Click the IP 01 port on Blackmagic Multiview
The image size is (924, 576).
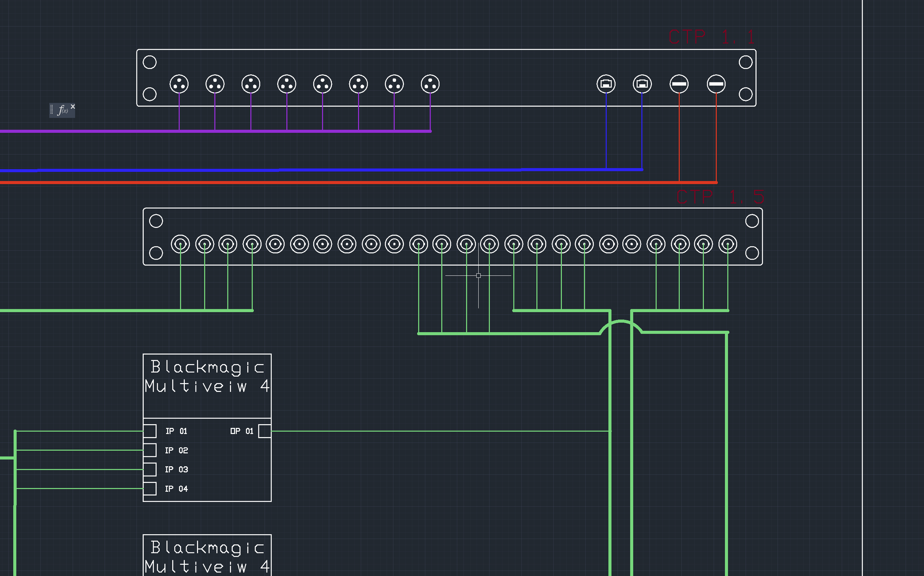coord(150,431)
